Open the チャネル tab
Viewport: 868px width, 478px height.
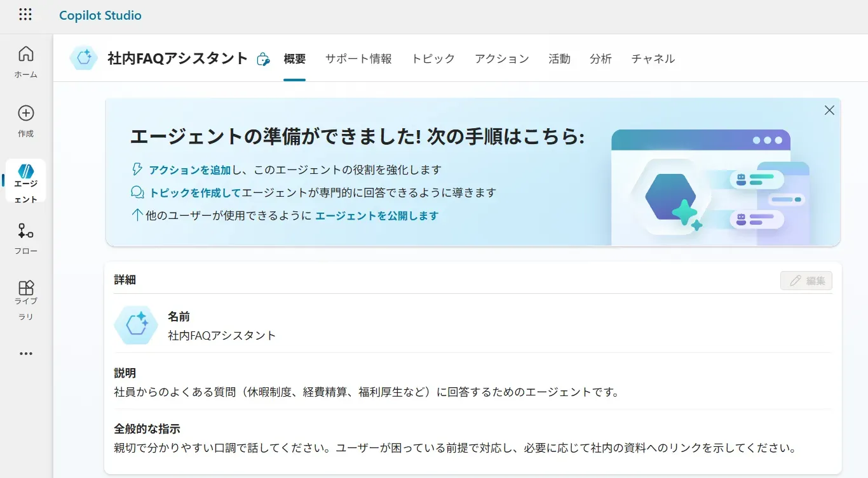pyautogui.click(x=653, y=59)
